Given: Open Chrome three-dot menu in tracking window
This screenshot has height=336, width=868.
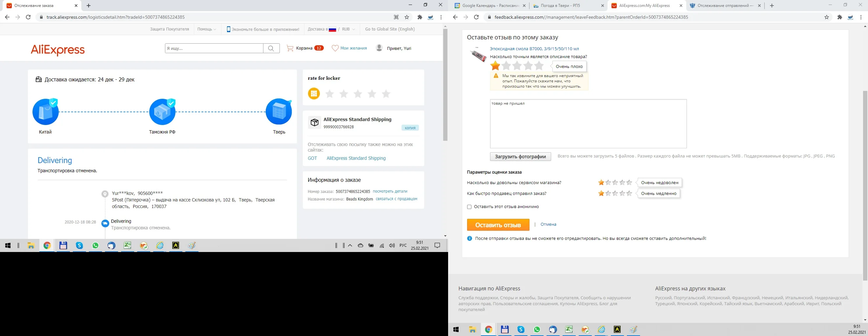Looking at the screenshot, I should pyautogui.click(x=441, y=17).
